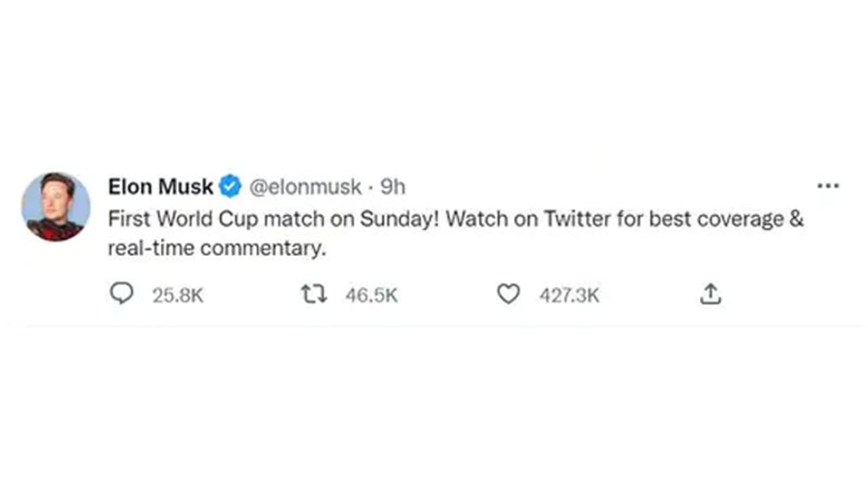
Task: Click the 427.3K likes count
Action: tap(569, 295)
